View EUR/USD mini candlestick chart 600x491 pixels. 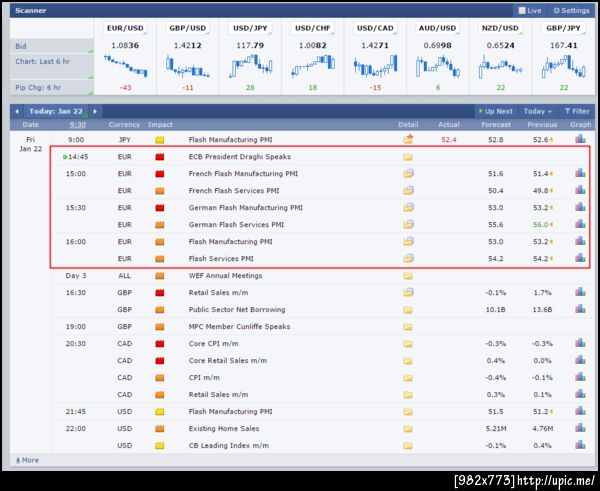(x=125, y=66)
